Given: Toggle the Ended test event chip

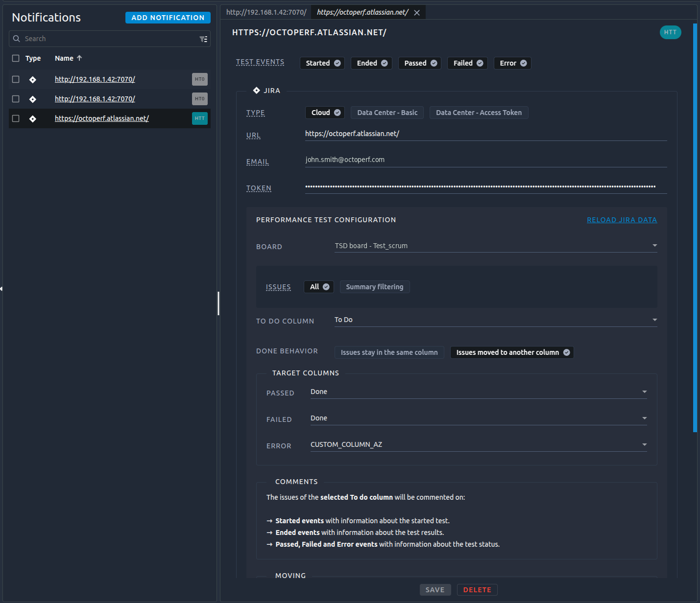Looking at the screenshot, I should [371, 63].
